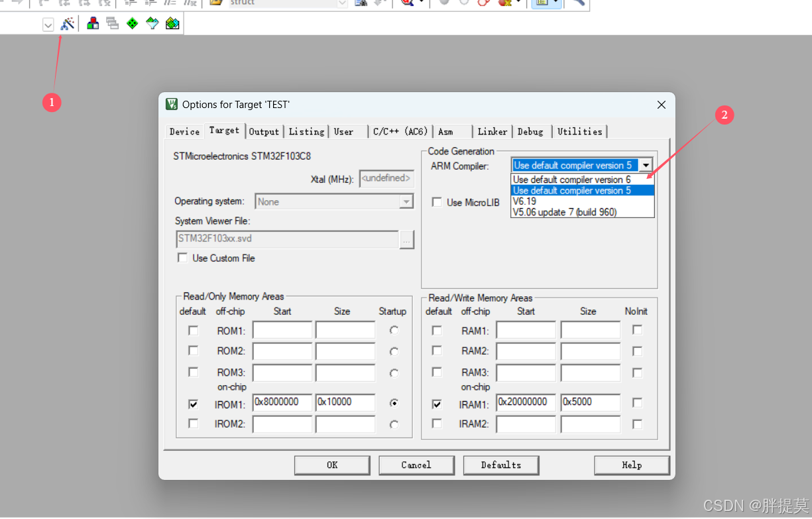Uncheck the IRAM1 default checkbox

(x=437, y=404)
